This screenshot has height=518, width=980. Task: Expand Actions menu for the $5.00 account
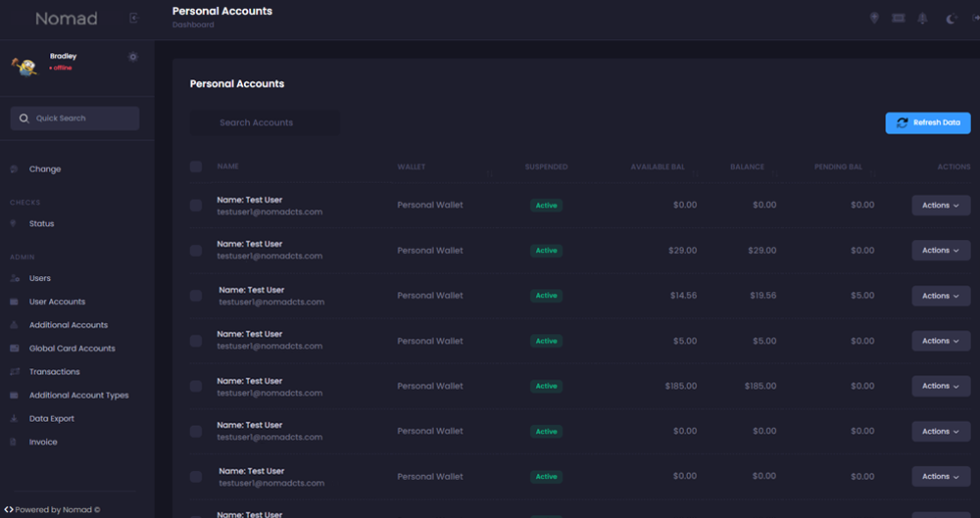tap(941, 341)
